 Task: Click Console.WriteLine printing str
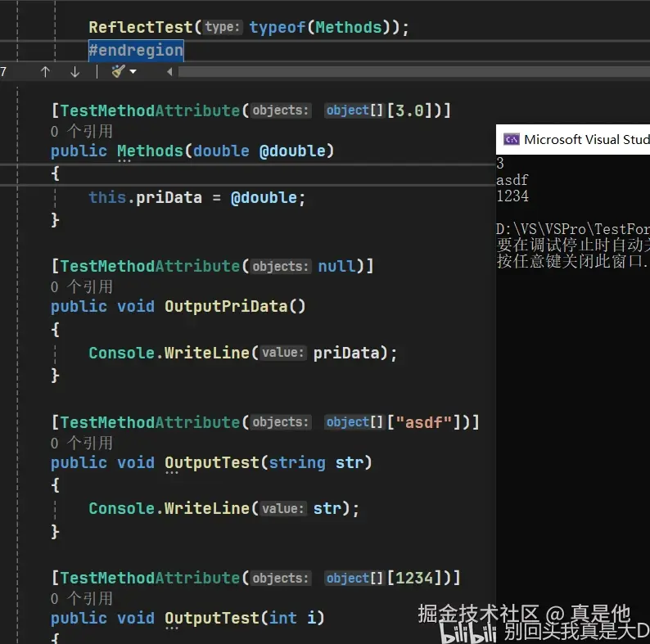tap(223, 509)
